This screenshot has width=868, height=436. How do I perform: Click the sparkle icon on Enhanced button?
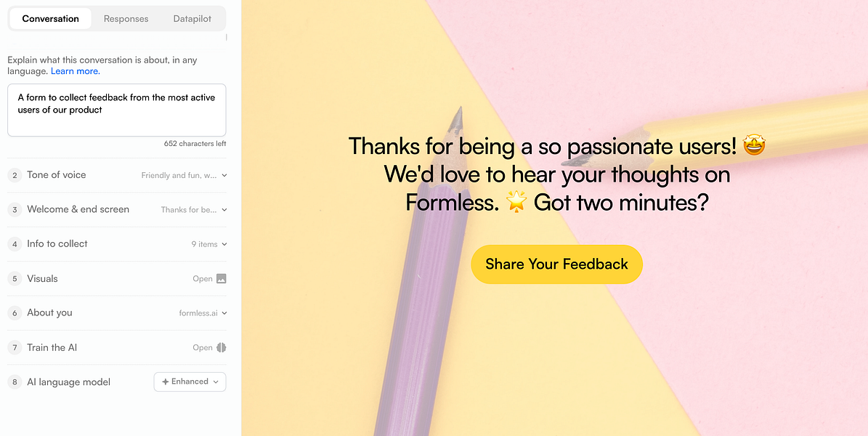click(x=166, y=381)
